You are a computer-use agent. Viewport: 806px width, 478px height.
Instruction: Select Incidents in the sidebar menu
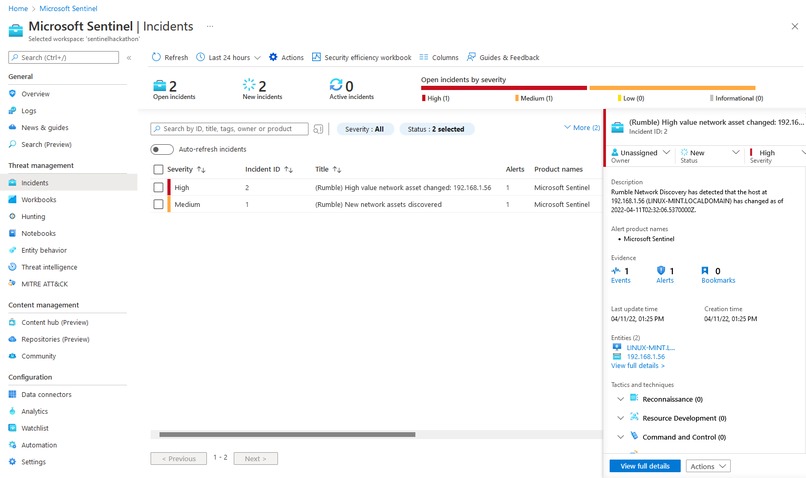68,182
